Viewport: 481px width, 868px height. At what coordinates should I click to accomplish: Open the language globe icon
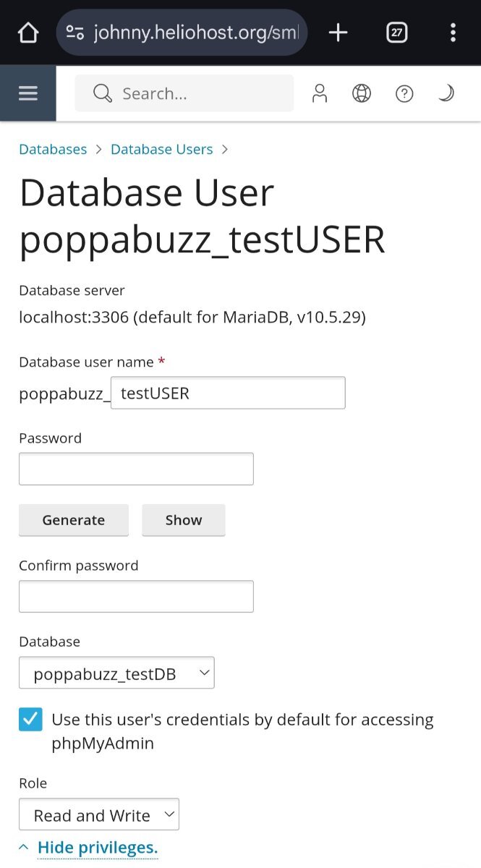(x=362, y=93)
